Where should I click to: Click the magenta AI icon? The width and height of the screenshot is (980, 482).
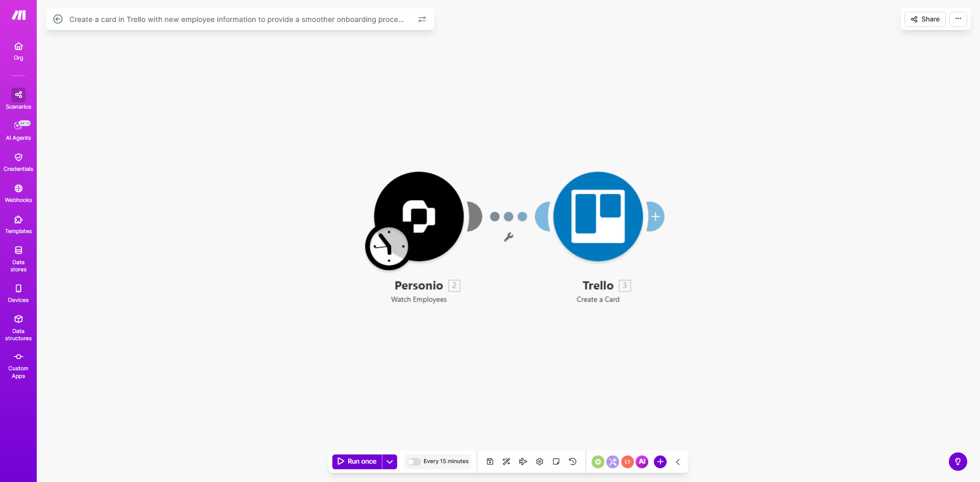(642, 462)
